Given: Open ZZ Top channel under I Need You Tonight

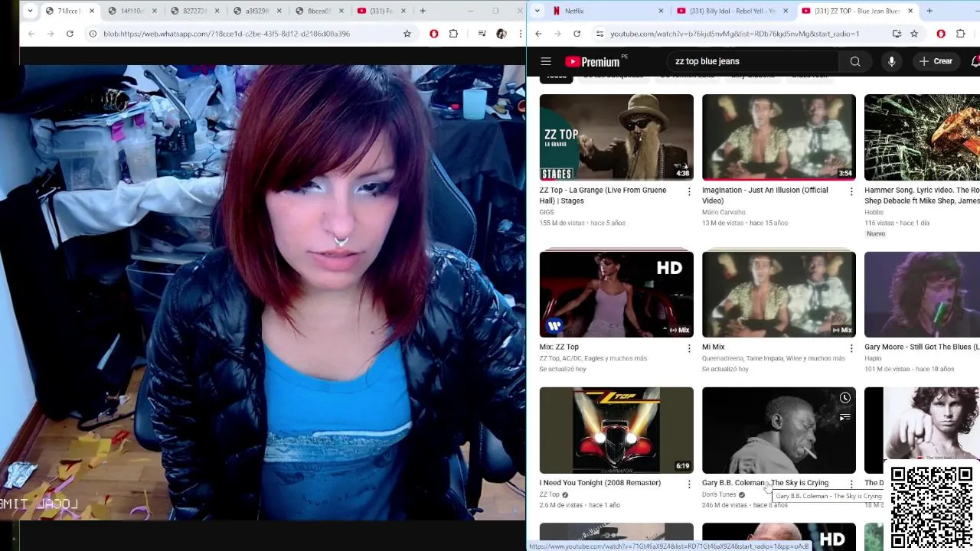Looking at the screenshot, I should click(550, 494).
